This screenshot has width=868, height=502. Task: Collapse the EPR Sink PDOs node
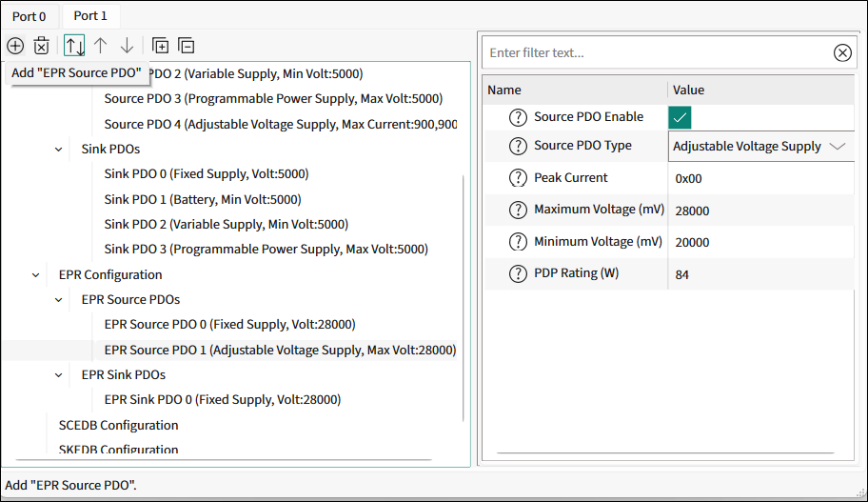point(59,375)
